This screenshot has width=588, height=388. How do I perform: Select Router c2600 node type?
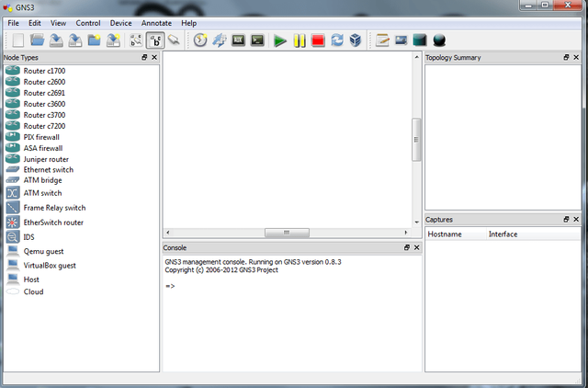(36, 82)
